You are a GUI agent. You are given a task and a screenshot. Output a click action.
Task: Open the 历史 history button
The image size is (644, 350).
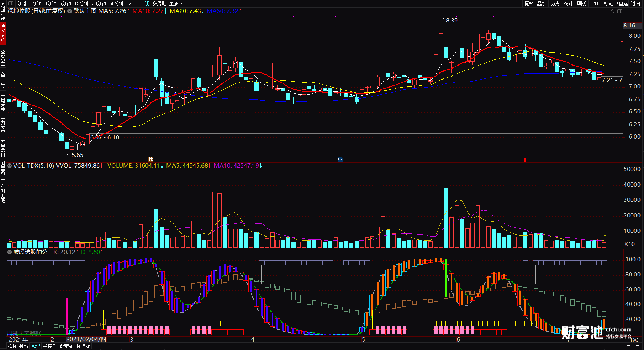[555, 3]
